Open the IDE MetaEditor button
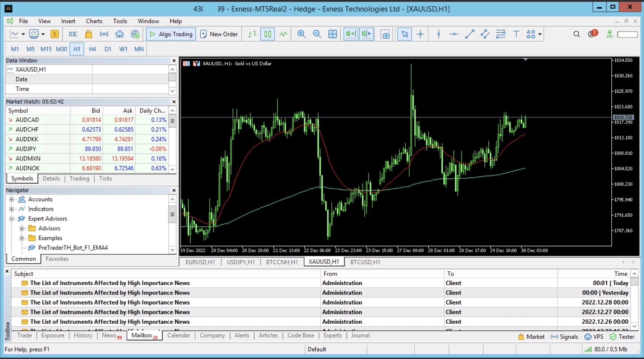Screen dimensions: 644x359 point(73,34)
